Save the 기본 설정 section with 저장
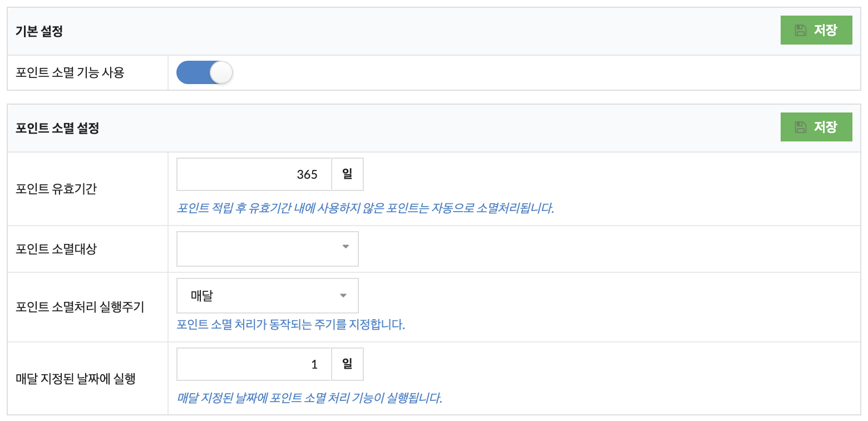The height and width of the screenshot is (421, 868). pyautogui.click(x=816, y=30)
